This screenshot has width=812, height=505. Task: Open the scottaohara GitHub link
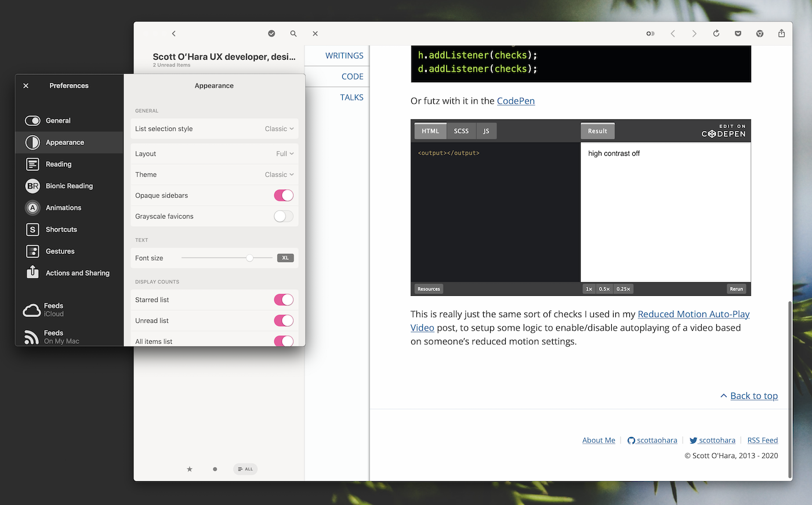tap(652, 440)
